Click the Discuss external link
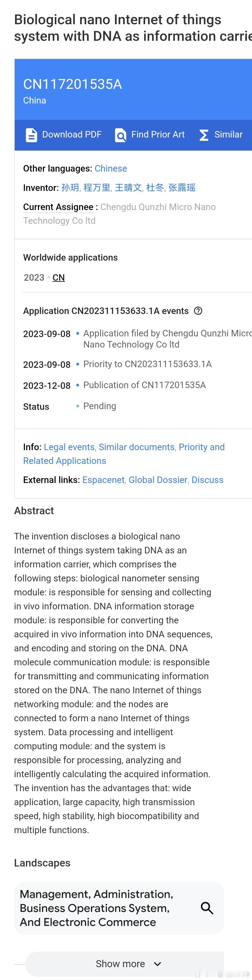The height and width of the screenshot is (980, 252). coord(207,480)
